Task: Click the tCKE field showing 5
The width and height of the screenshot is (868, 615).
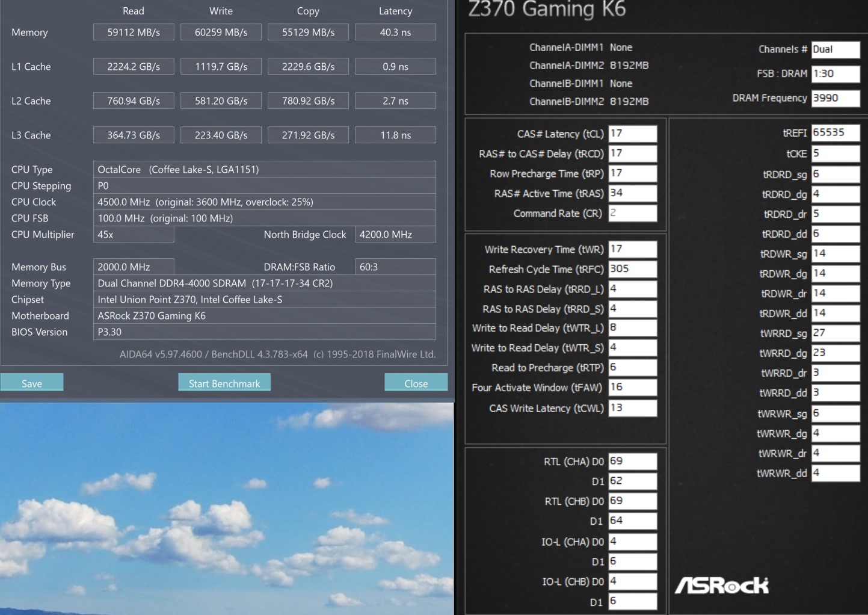Action: (836, 153)
